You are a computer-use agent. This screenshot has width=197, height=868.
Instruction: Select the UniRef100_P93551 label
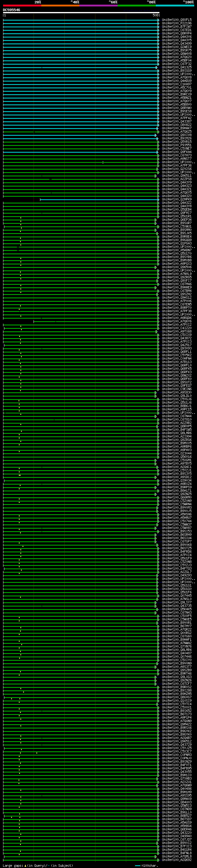[x=177, y=145]
